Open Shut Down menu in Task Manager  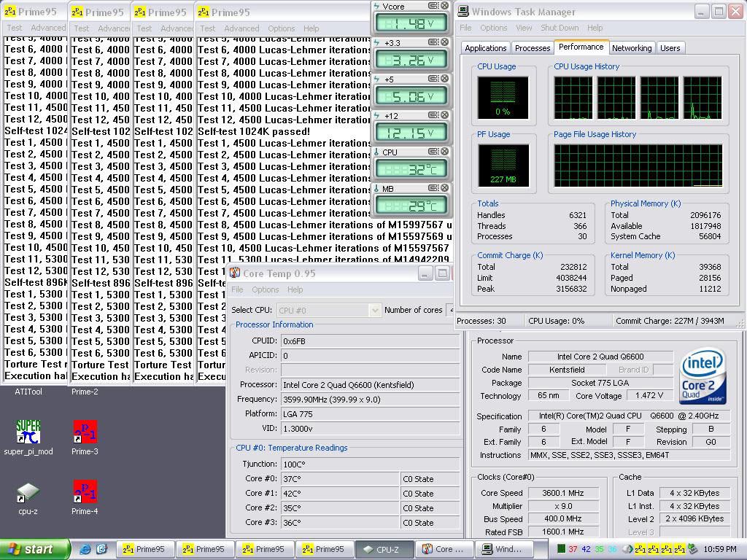(x=560, y=28)
